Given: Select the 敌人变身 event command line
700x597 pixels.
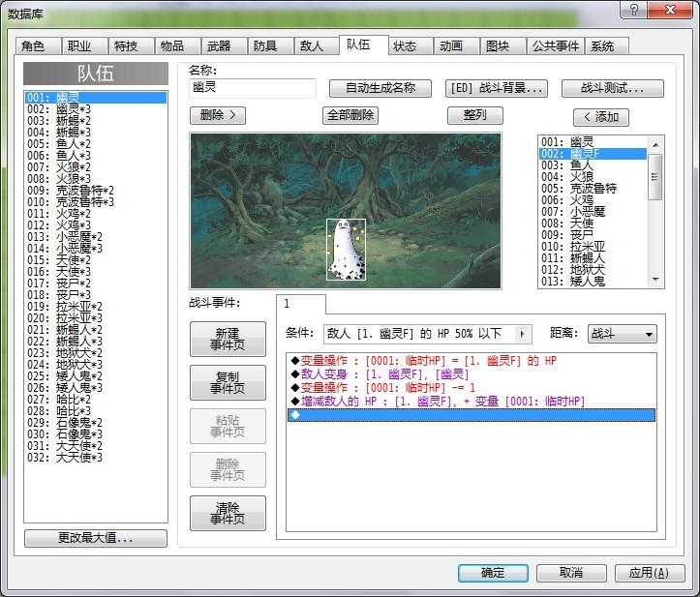Looking at the screenshot, I should click(472, 374).
